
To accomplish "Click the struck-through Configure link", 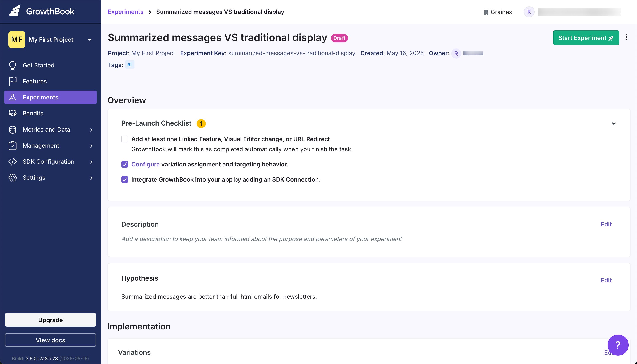I will tap(146, 164).
